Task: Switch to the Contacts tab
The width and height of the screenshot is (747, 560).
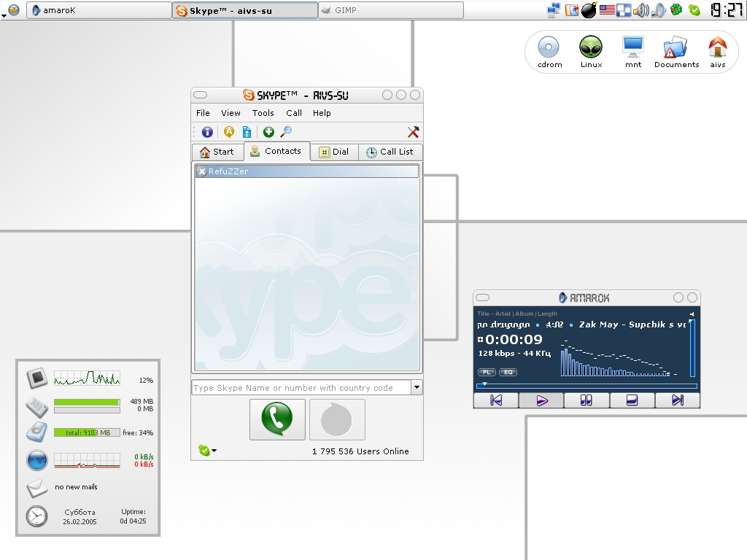Action: pos(276,151)
